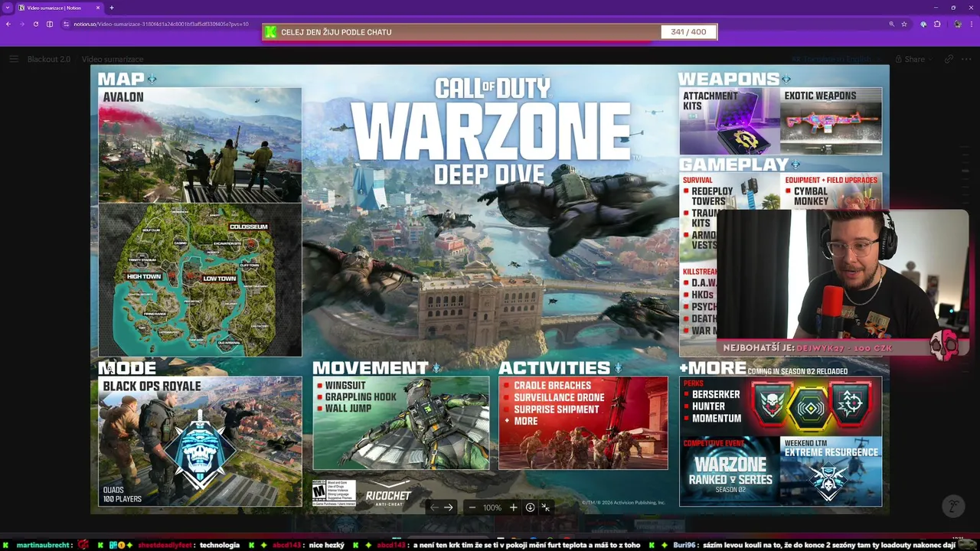Click the 100% zoom level
The image size is (980, 551).
click(492, 507)
